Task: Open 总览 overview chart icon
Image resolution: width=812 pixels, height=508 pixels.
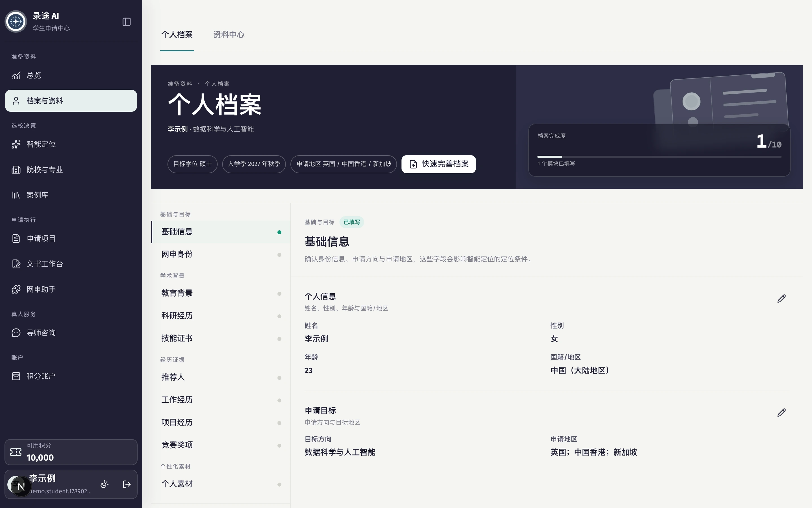Action: coord(16,75)
